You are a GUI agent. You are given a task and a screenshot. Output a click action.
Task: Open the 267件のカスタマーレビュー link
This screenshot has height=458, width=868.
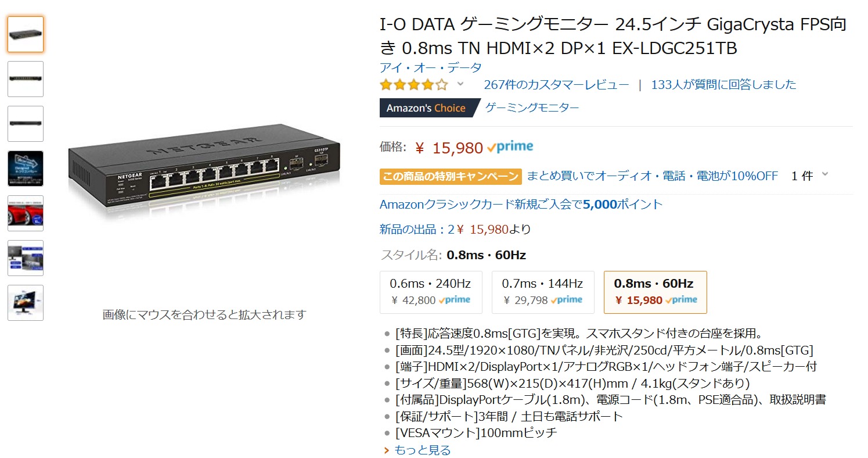point(556,85)
